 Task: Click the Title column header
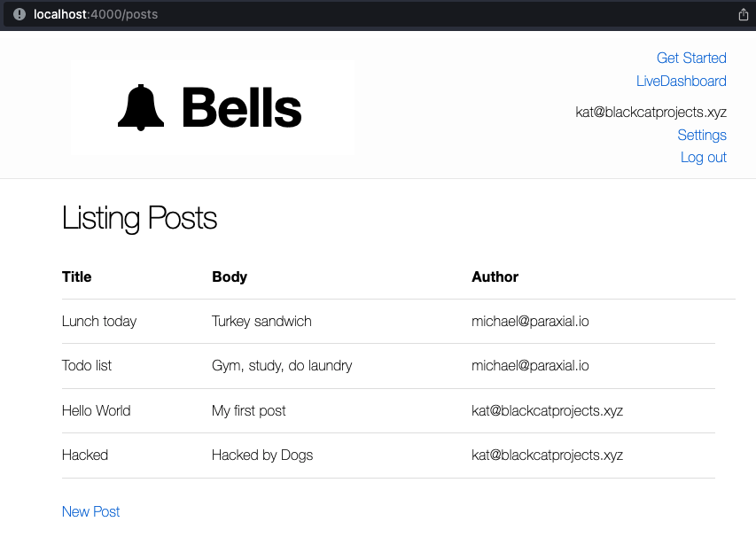[x=76, y=277]
